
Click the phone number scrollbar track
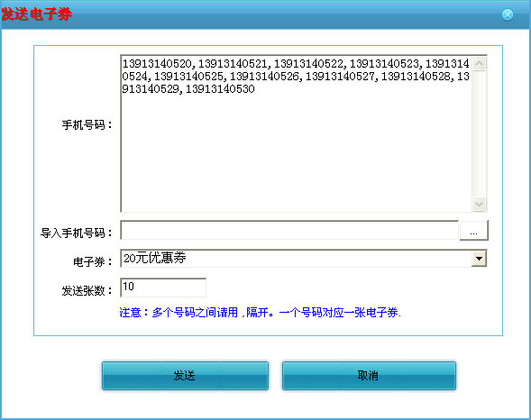pos(479,134)
